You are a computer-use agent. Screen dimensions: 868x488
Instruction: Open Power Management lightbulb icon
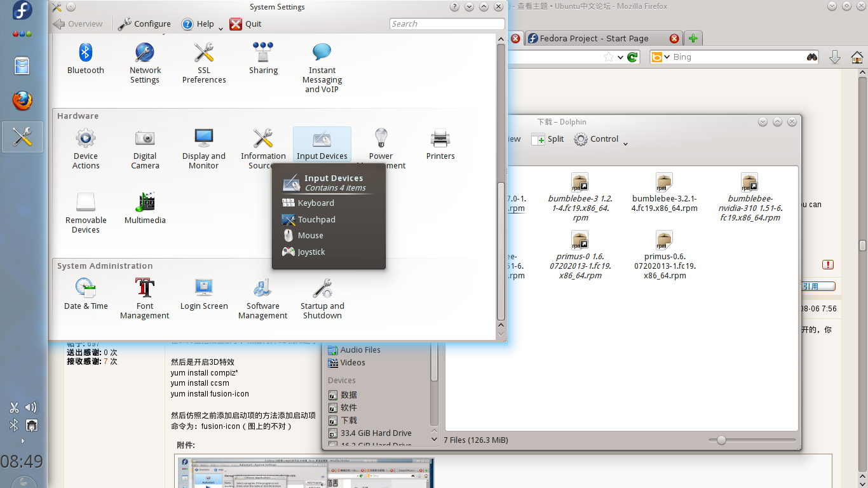pyautogui.click(x=381, y=138)
